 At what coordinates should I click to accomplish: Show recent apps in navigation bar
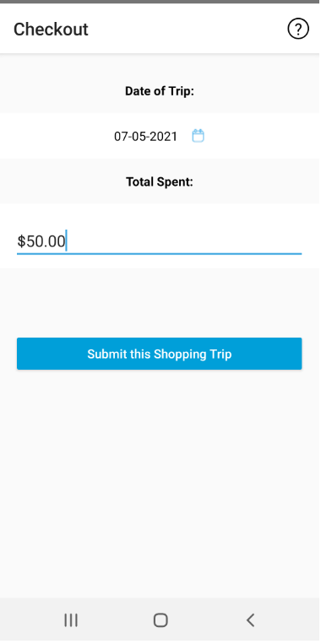[x=71, y=620]
